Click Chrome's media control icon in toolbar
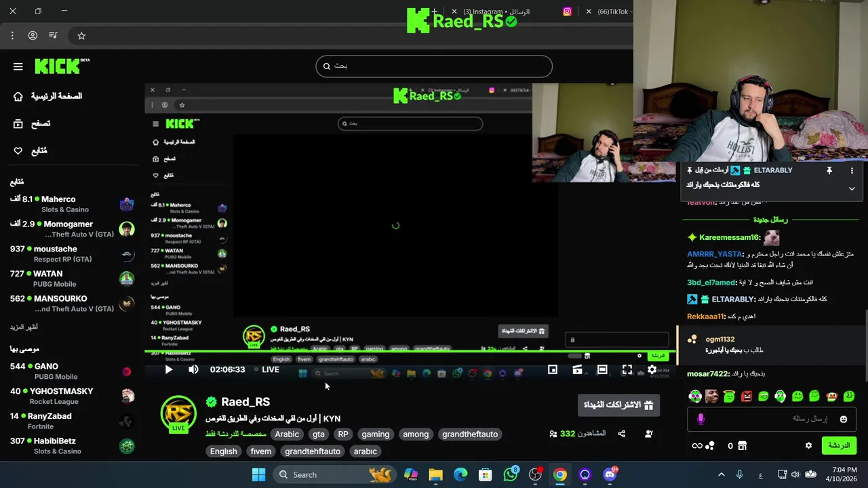 click(54, 35)
